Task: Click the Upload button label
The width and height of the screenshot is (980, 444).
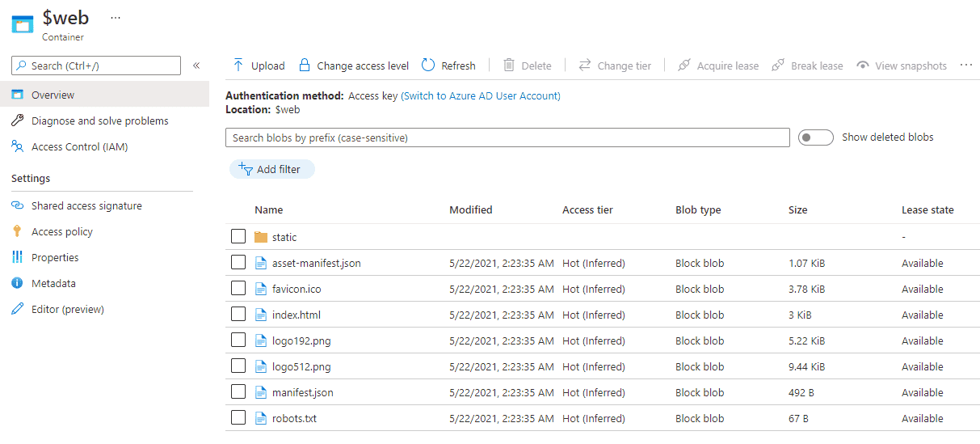Action: [x=268, y=66]
